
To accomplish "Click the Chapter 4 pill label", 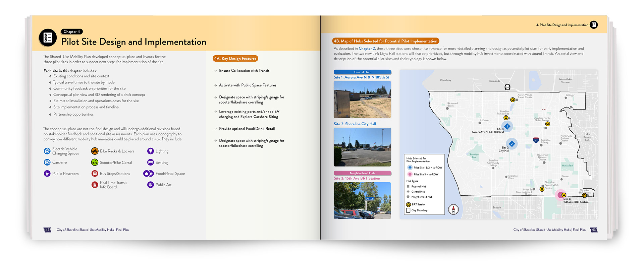I will [72, 31].
